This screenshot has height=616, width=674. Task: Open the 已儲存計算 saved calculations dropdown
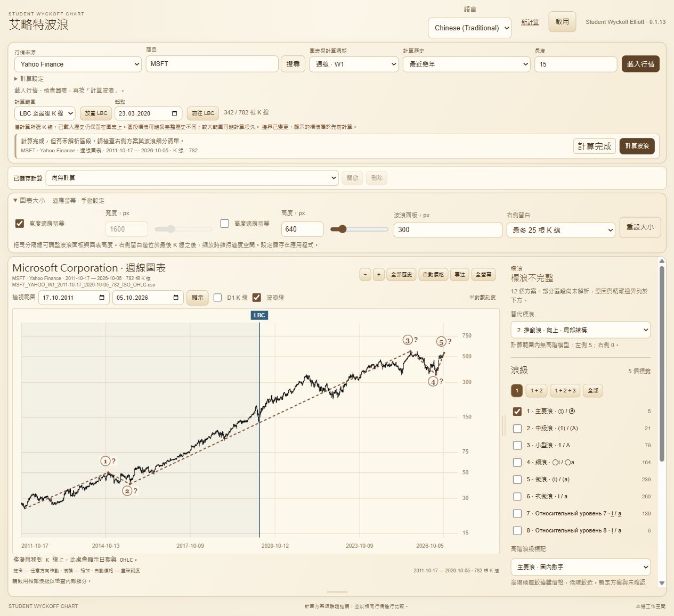tap(192, 178)
